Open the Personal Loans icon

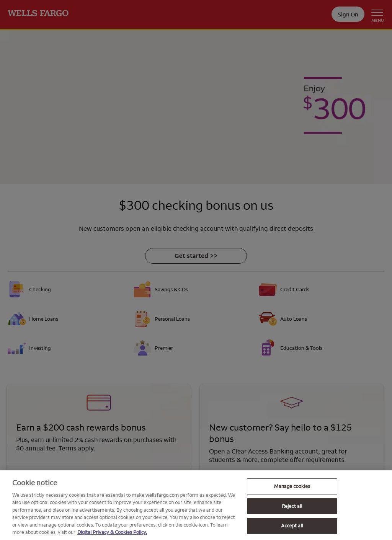point(142,319)
